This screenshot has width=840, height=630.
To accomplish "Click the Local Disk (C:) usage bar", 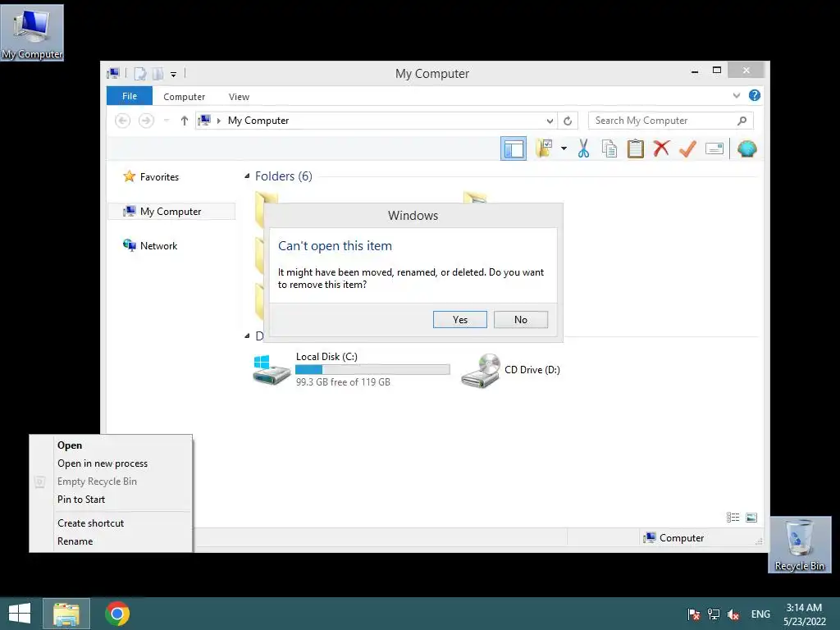I will pyautogui.click(x=373, y=370).
